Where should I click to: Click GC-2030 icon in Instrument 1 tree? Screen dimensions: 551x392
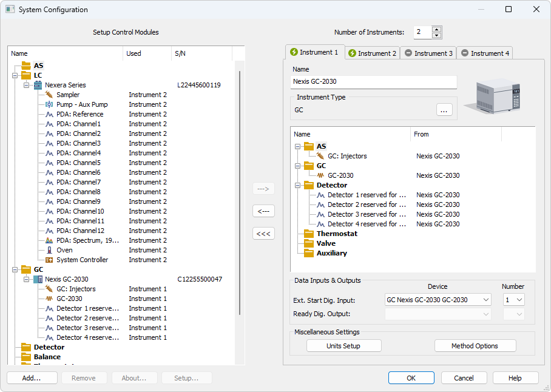320,175
